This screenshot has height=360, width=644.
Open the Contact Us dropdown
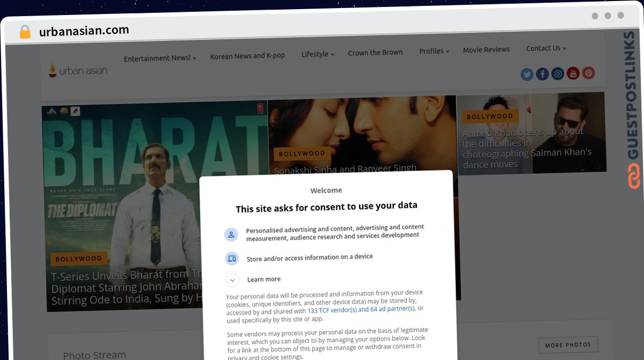(546, 48)
